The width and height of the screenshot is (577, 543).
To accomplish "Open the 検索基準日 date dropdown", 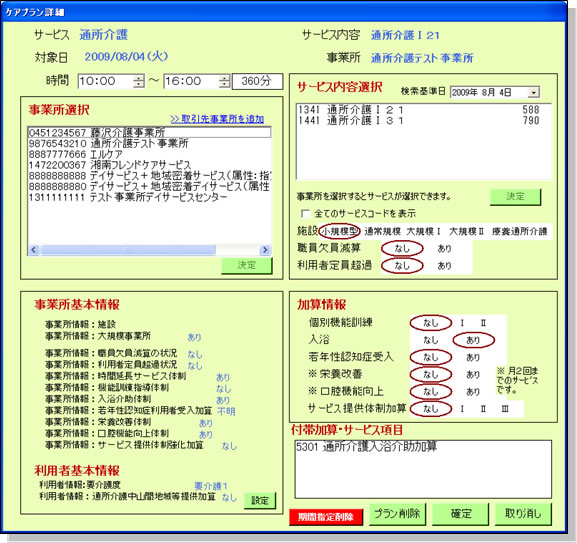I will [533, 92].
